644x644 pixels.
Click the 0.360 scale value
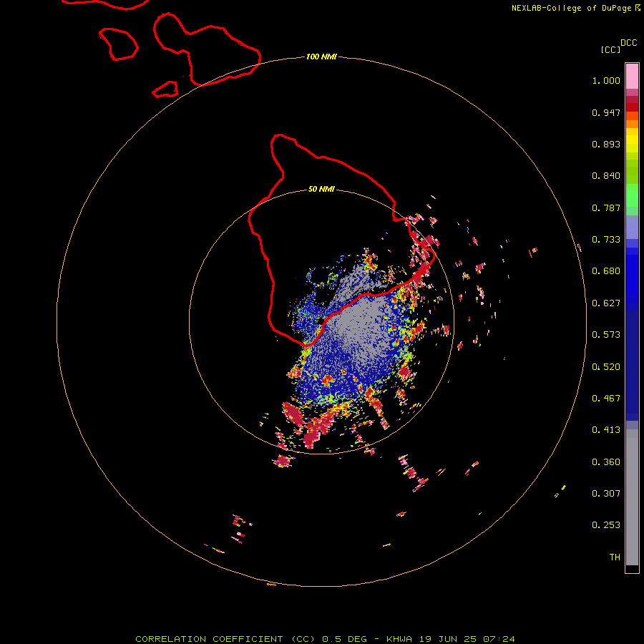click(x=606, y=462)
